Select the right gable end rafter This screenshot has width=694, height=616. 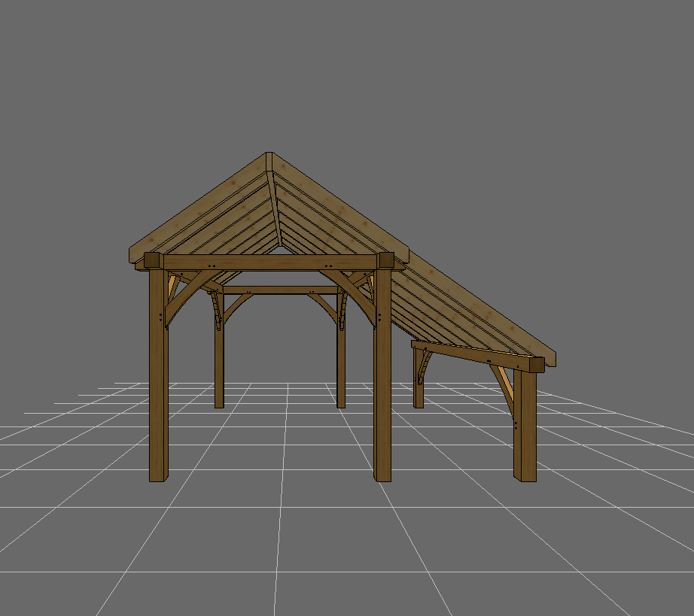click(339, 205)
